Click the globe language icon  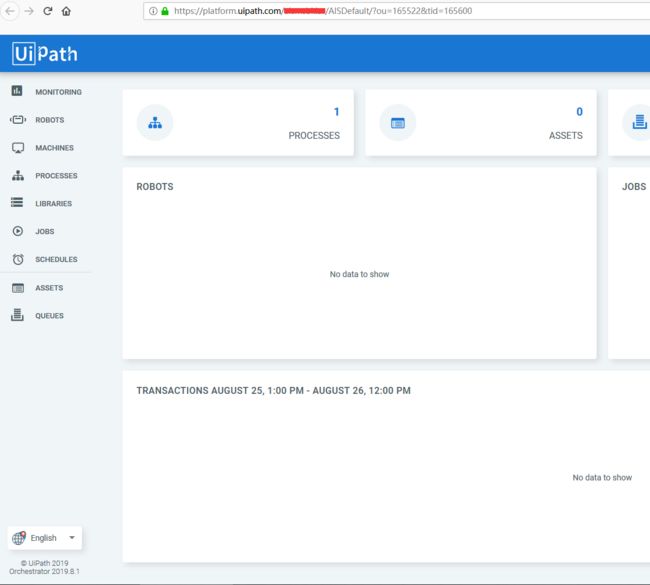tap(19, 538)
